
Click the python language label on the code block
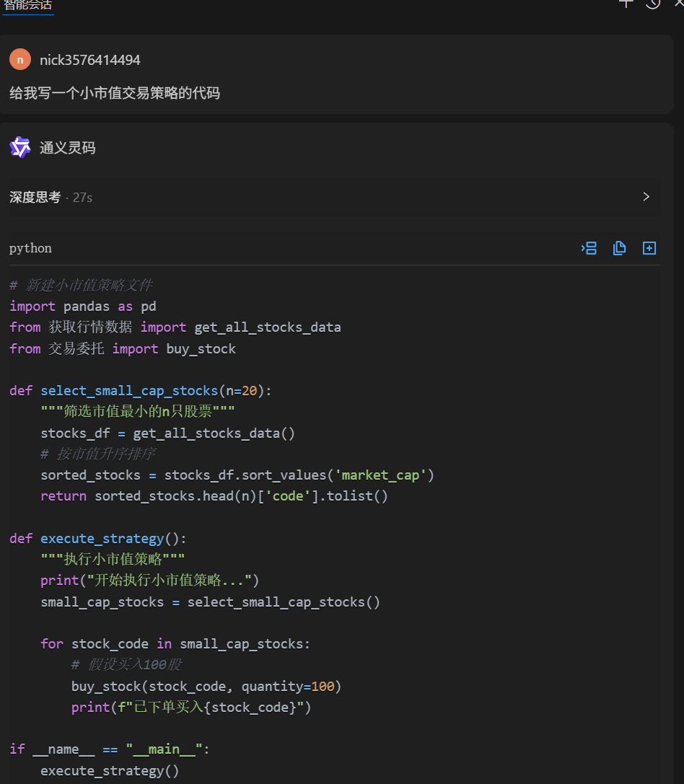point(30,248)
